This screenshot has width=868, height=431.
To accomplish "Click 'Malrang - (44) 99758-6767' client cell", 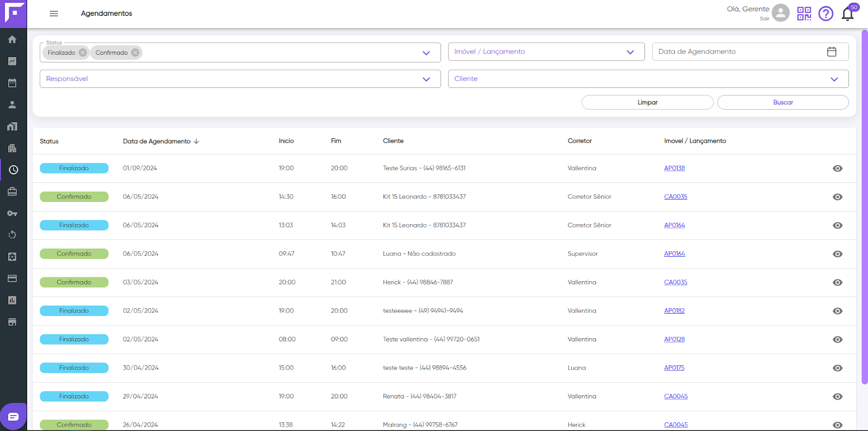I will (x=420, y=425).
